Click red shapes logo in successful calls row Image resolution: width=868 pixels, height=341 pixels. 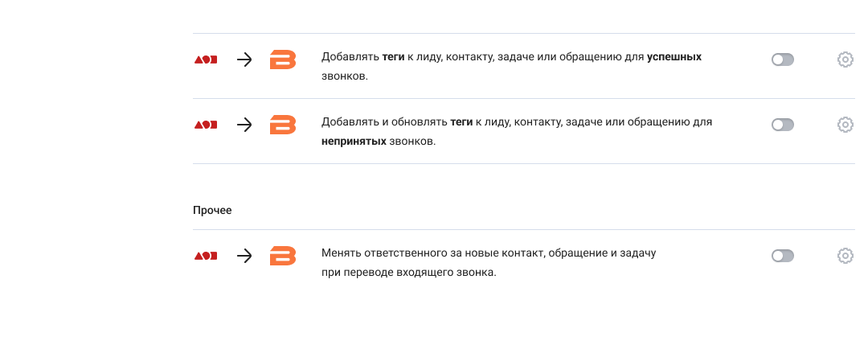pos(206,60)
